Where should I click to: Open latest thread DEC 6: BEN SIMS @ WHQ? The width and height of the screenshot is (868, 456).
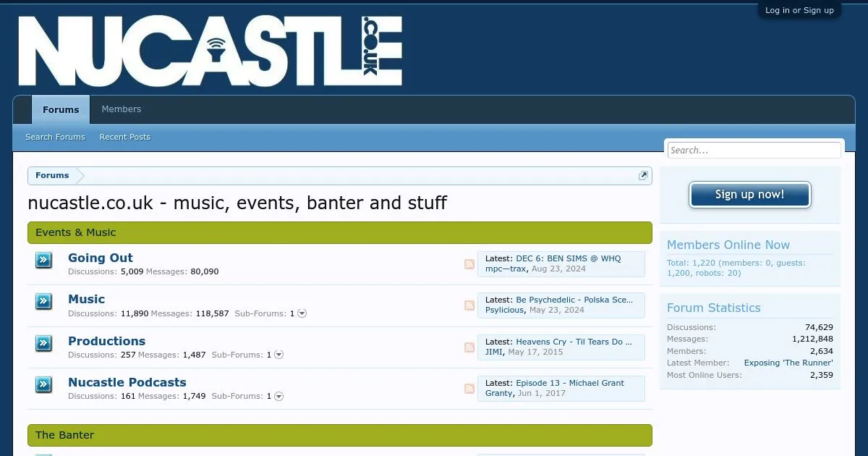click(568, 258)
